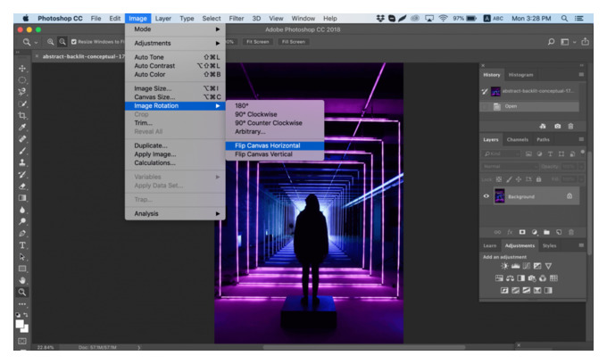Toggle layer filtering switch in Layers panel
607x364 pixels.
tap(583, 153)
